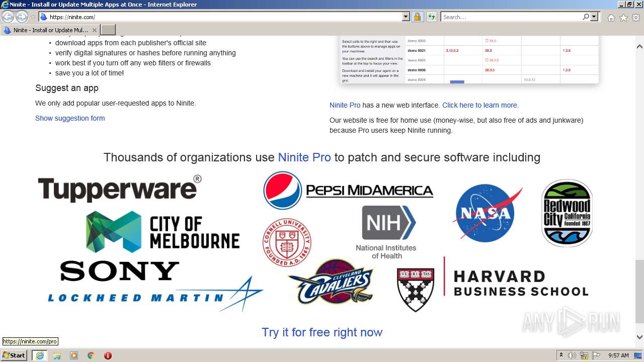
Task: Select the Ninite - Install or Update tab
Action: [x=50, y=30]
